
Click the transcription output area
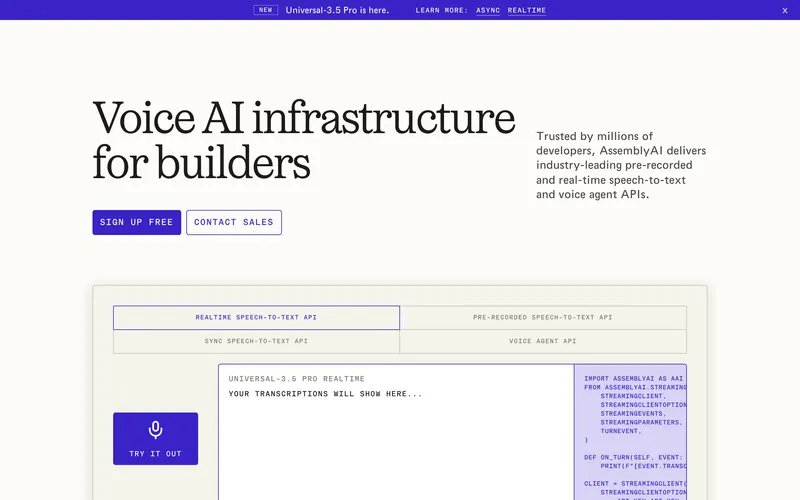(x=396, y=432)
